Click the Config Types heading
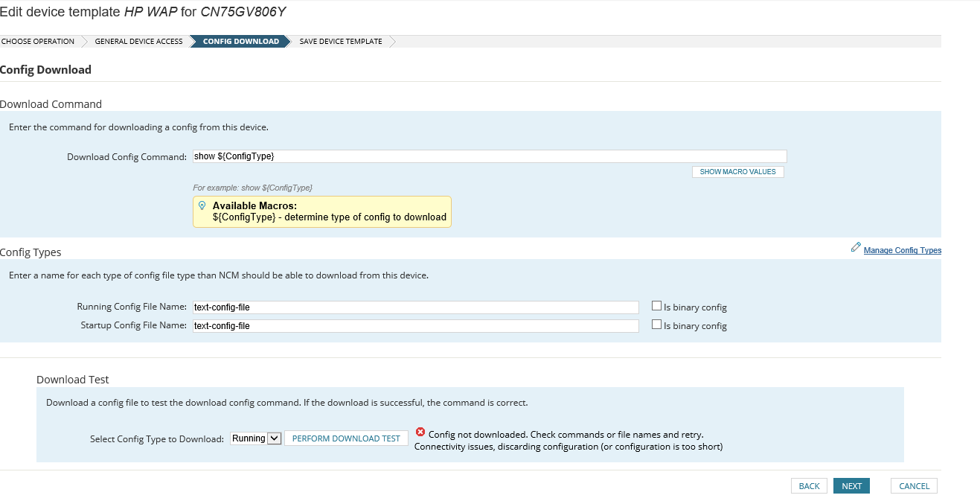Viewport: 980px width, 501px height. coord(31,252)
